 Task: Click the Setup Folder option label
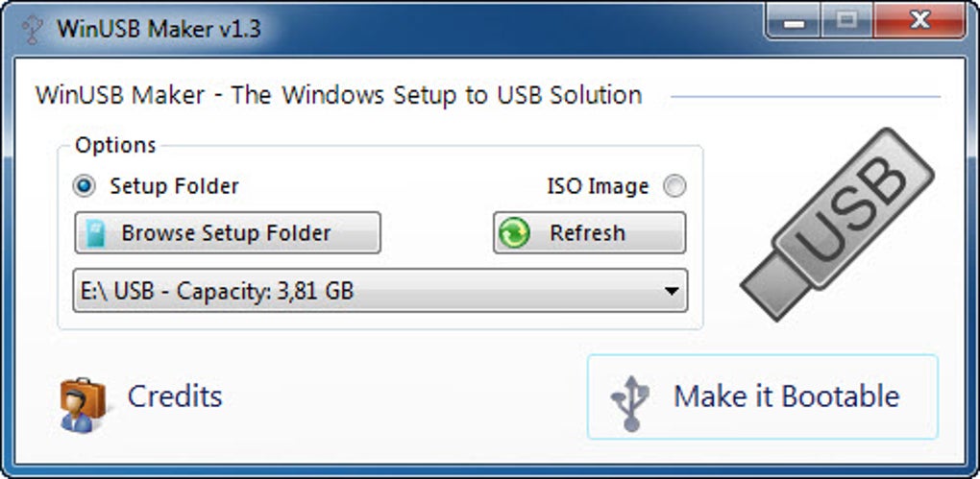(x=174, y=185)
